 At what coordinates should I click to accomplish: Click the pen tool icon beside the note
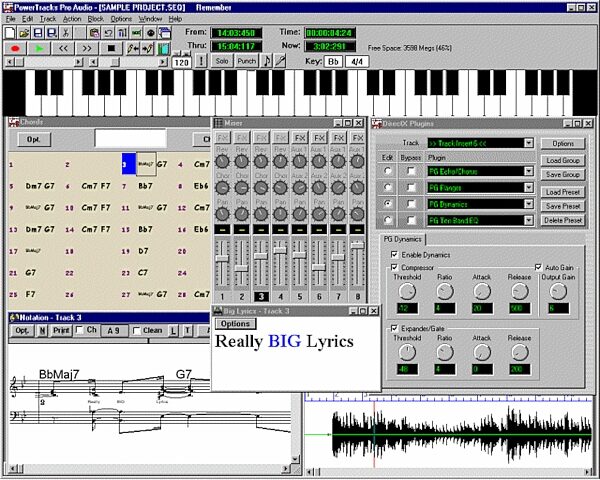(280, 61)
